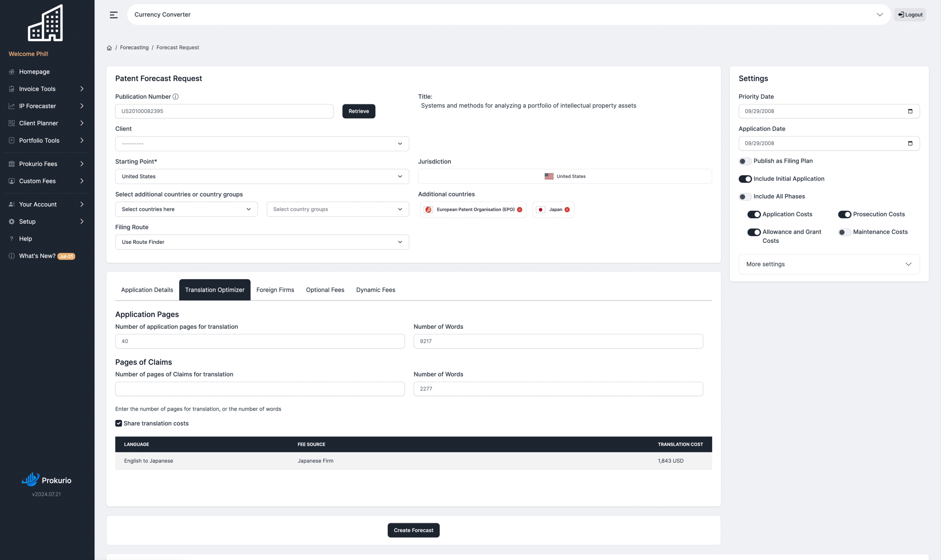The image size is (941, 560).
Task: Switch to Foreign Firms tab
Action: pyautogui.click(x=275, y=290)
